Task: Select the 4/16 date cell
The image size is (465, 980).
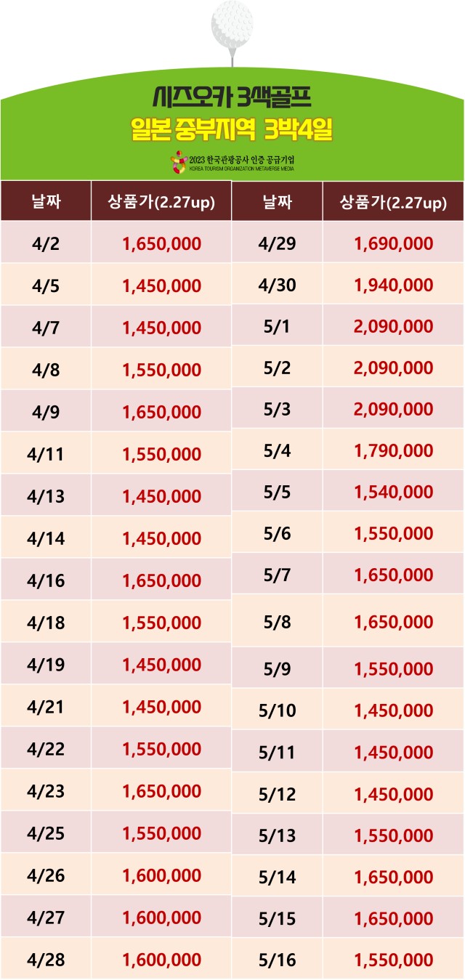Action: [x=45, y=580]
